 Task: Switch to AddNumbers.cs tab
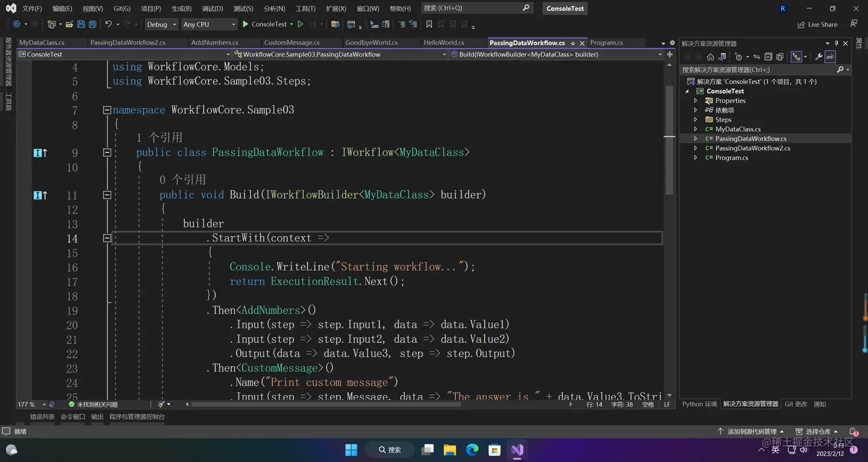215,43
